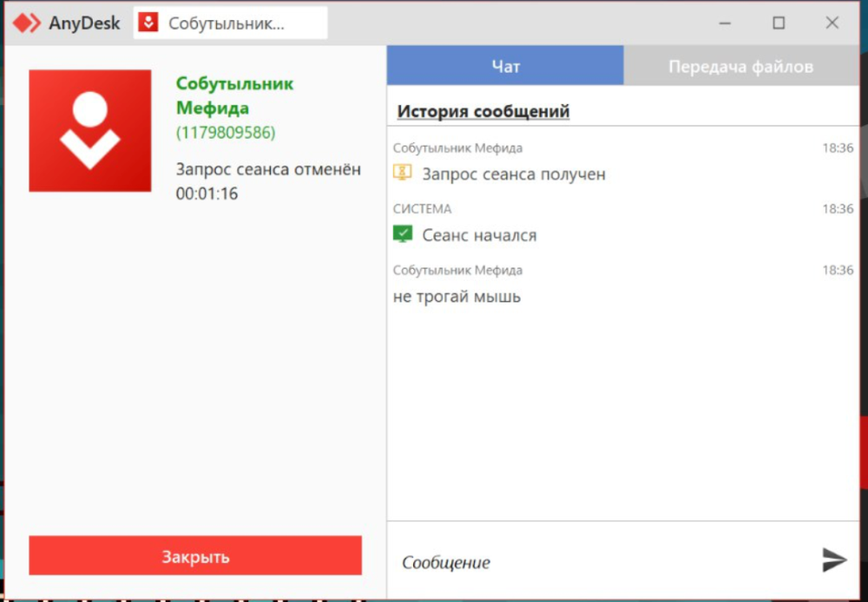Minimize the AnyDesk window

[x=725, y=23]
